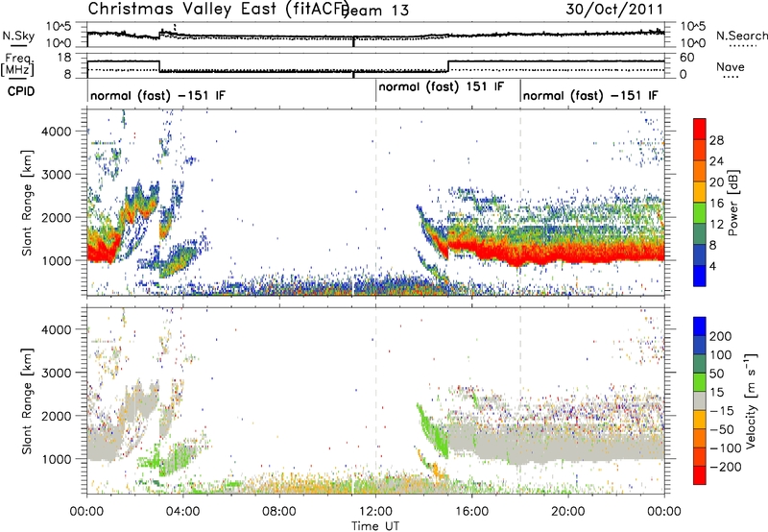Click the power panel 'Slant Range [km]' title

tap(27, 203)
